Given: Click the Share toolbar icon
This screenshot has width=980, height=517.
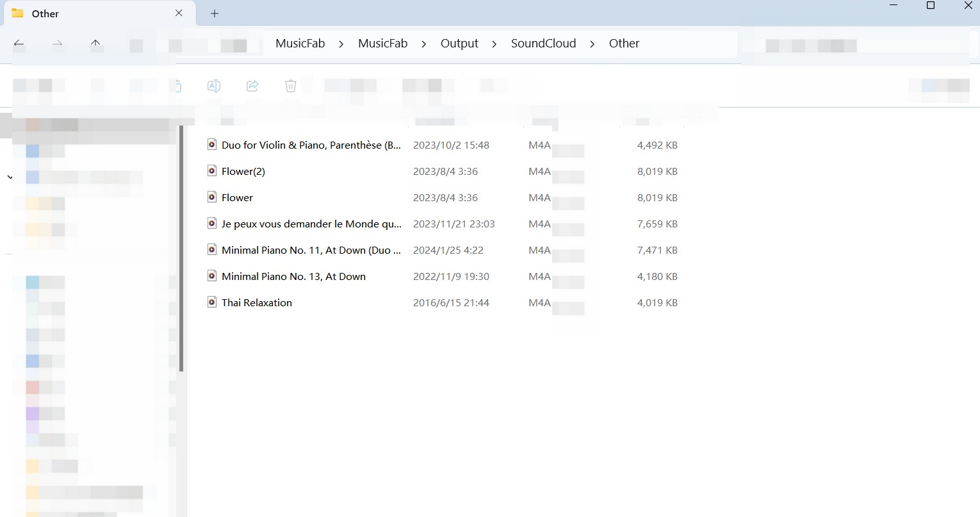Looking at the screenshot, I should [252, 86].
